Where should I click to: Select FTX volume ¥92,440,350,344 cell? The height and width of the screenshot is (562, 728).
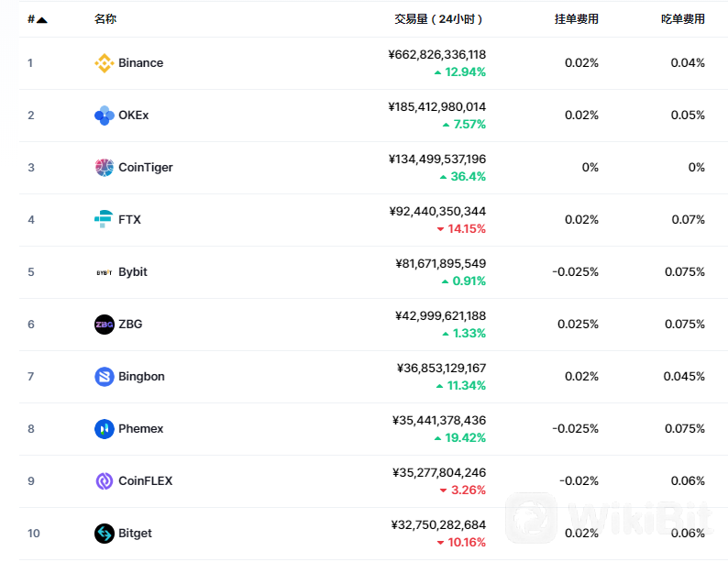click(x=437, y=212)
